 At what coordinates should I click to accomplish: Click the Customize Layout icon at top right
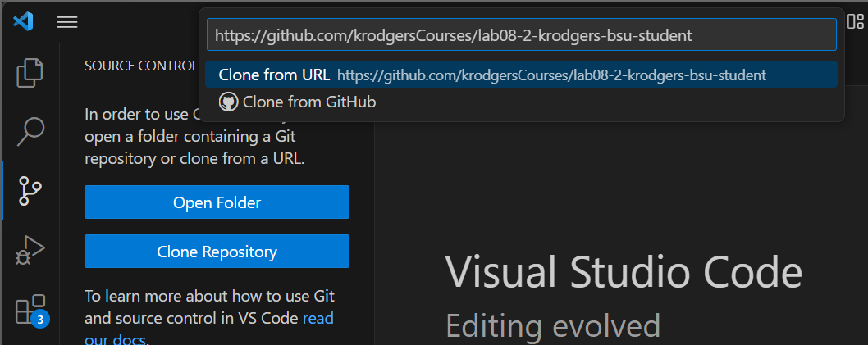coord(859,21)
